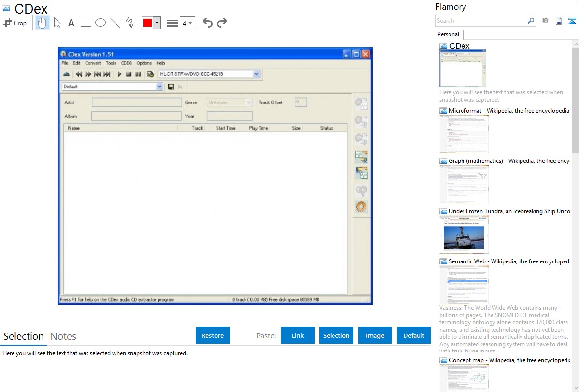
Task: Click the Paste Image button
Action: (x=375, y=335)
